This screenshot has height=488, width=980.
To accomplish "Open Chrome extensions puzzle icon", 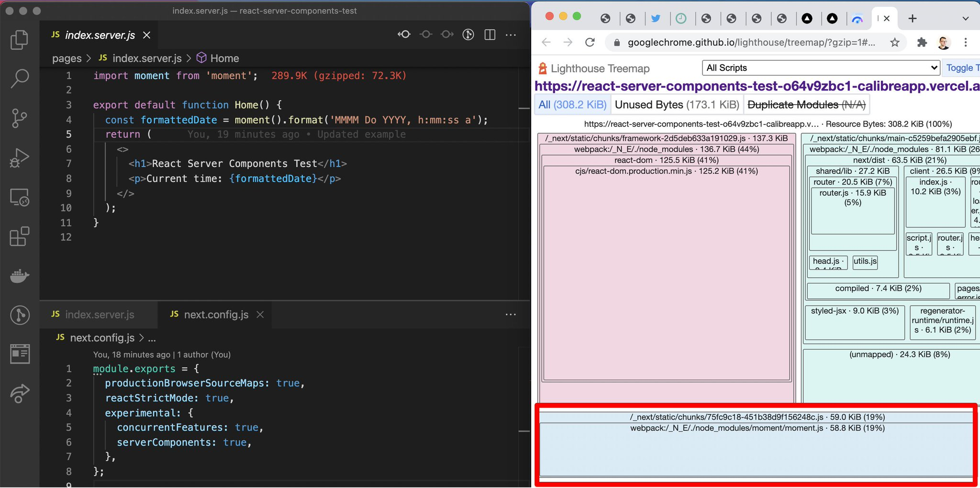I will point(922,43).
